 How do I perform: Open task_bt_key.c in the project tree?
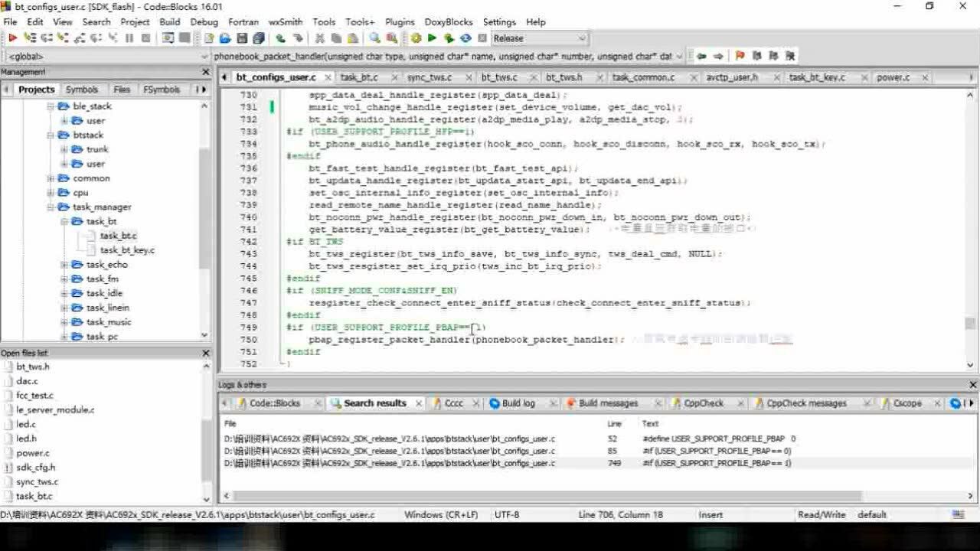click(x=127, y=250)
